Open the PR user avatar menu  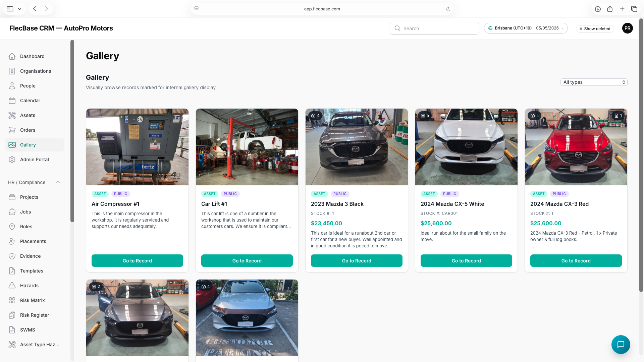pyautogui.click(x=627, y=28)
